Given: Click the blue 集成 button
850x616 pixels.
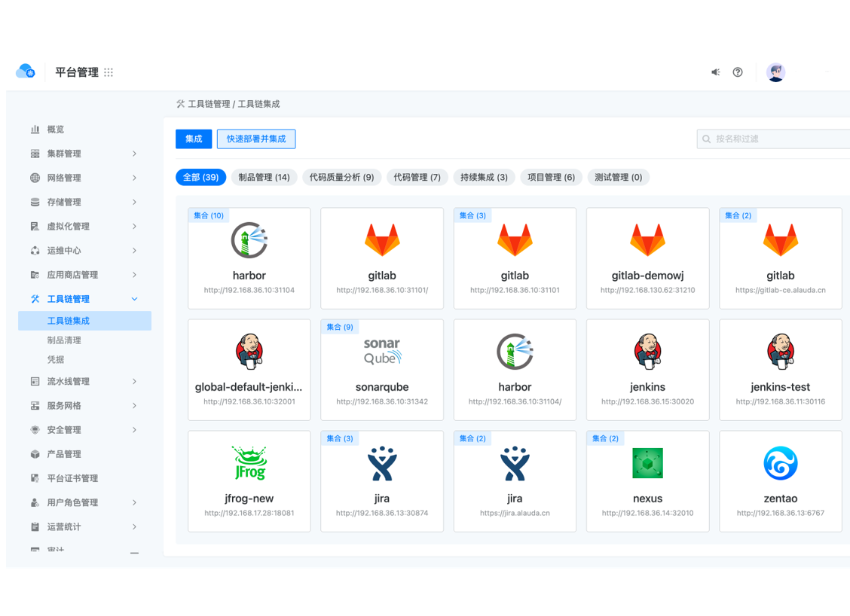Looking at the screenshot, I should (x=194, y=139).
